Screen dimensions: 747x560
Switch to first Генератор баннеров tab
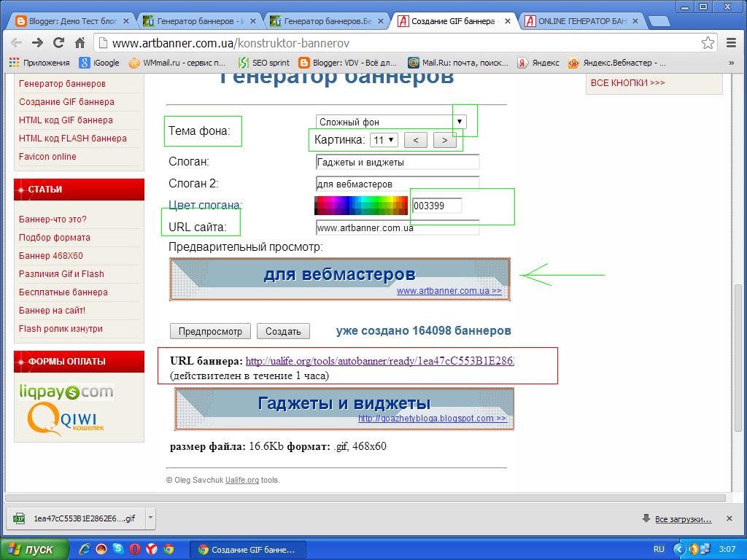click(200, 21)
